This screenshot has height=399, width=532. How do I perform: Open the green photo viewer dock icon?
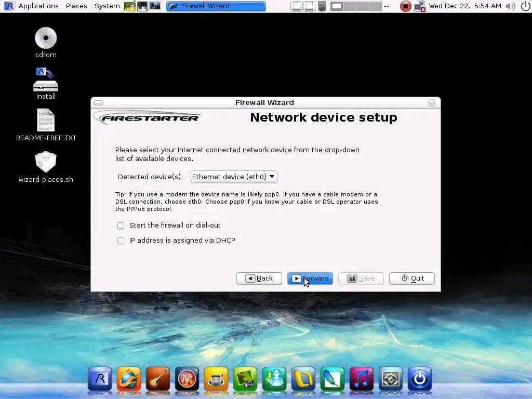tap(245, 379)
